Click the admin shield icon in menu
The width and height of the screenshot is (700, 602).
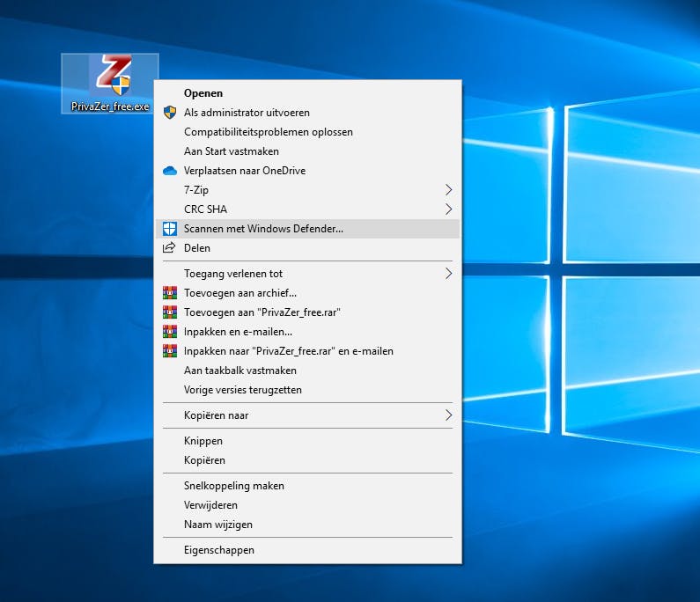coord(170,113)
